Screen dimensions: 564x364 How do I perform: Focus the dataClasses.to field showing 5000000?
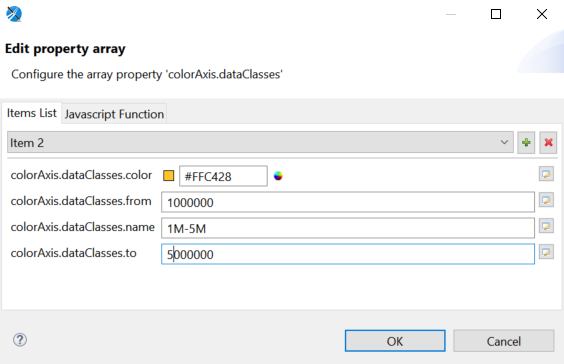pyautogui.click(x=348, y=254)
